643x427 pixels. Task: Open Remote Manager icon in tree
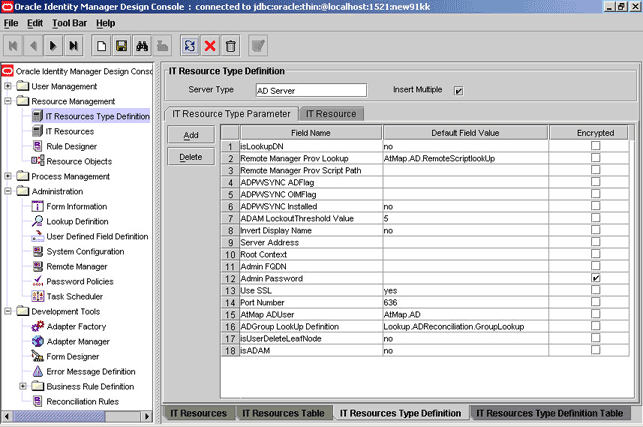[x=37, y=266]
